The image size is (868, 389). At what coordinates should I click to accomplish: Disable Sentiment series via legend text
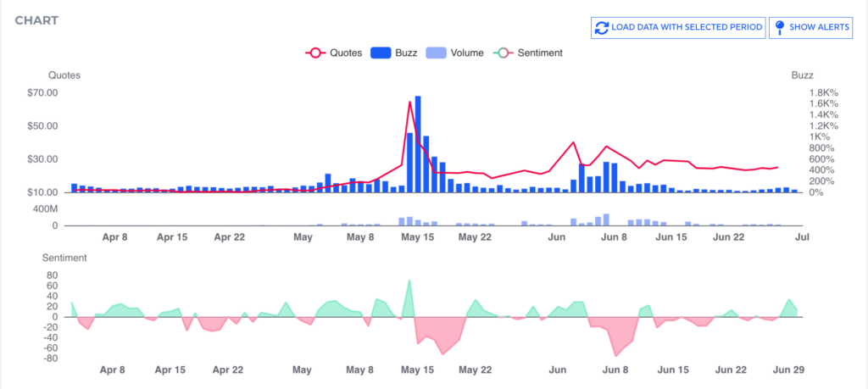tap(541, 53)
